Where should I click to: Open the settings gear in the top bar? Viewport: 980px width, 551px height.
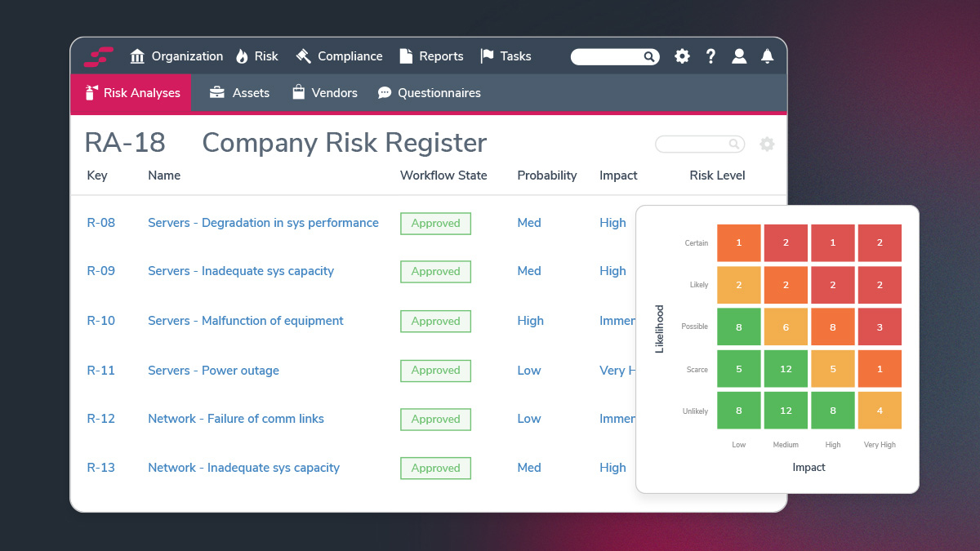tap(682, 56)
